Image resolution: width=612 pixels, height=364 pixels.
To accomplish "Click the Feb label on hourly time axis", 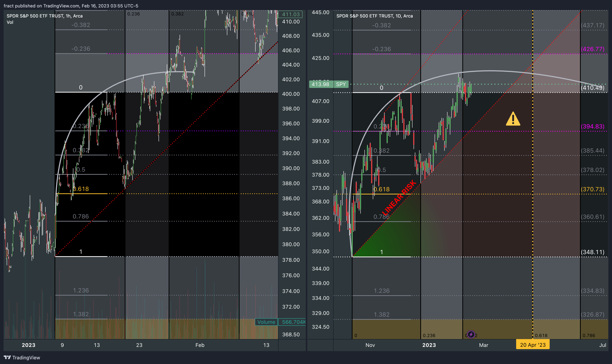I will [x=200, y=345].
